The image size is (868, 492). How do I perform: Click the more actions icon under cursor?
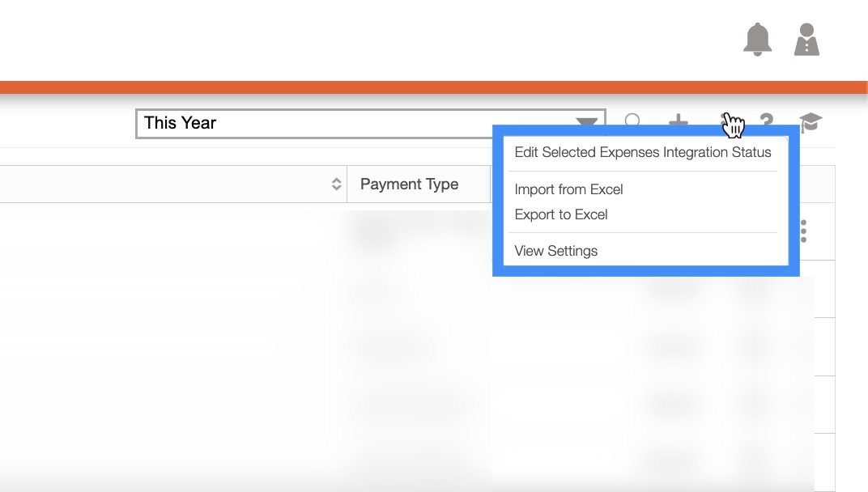(x=725, y=121)
